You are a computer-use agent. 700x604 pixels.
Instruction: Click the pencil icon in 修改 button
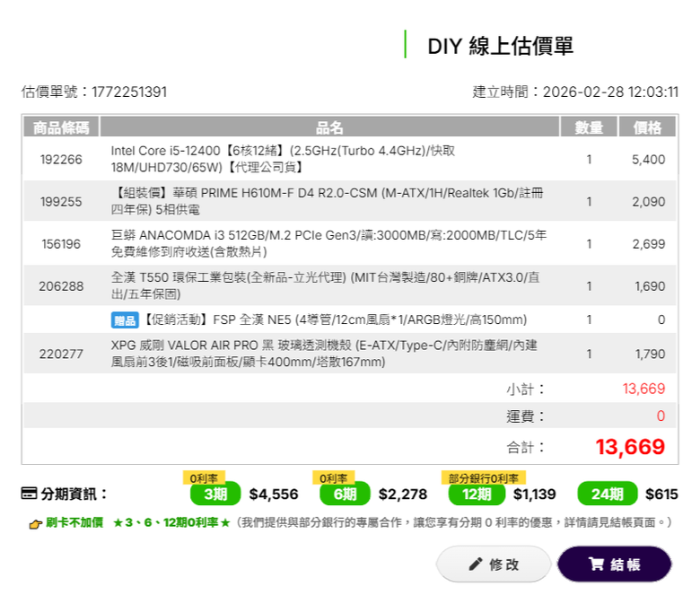476,565
